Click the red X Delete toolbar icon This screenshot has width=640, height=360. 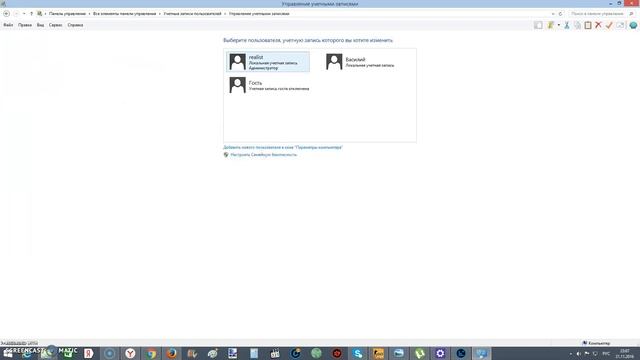point(598,25)
